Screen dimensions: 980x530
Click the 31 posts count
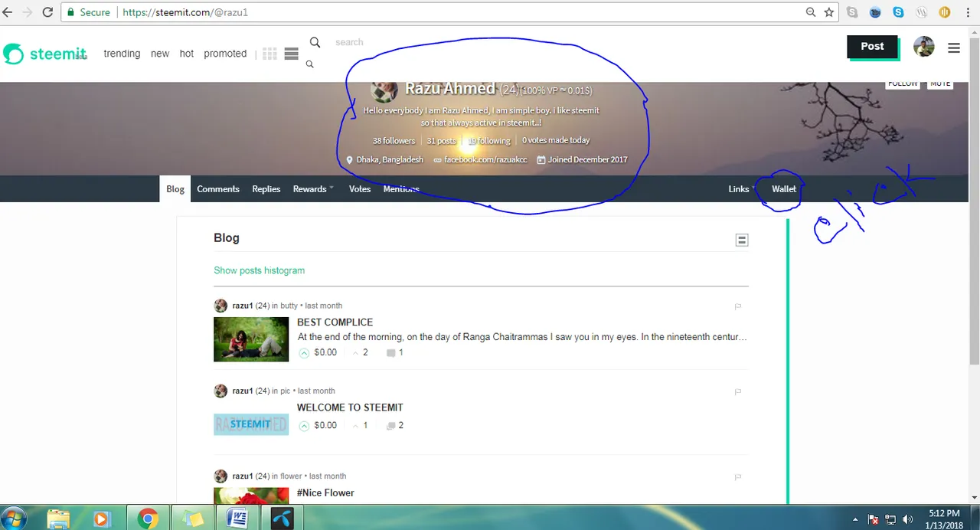pyautogui.click(x=441, y=140)
